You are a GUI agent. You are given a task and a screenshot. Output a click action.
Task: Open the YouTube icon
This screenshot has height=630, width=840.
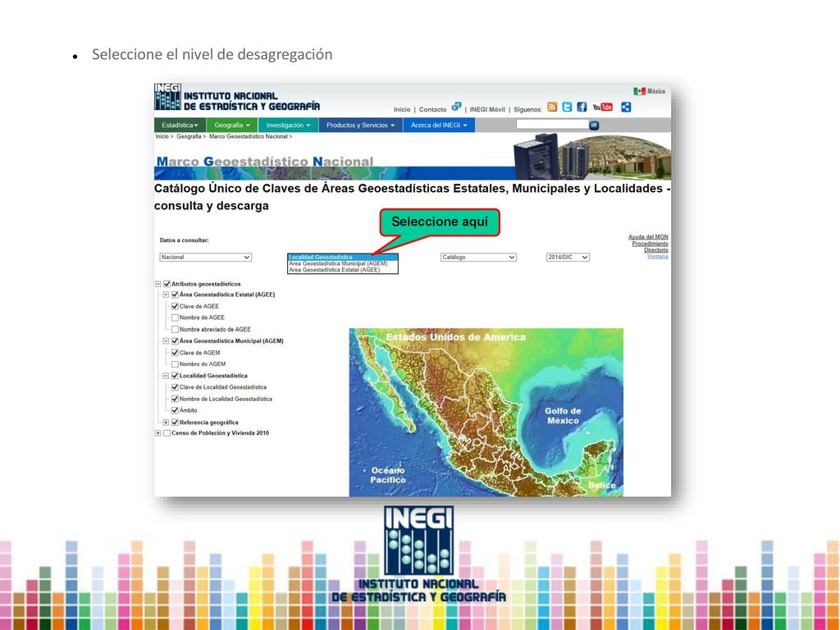point(603,107)
